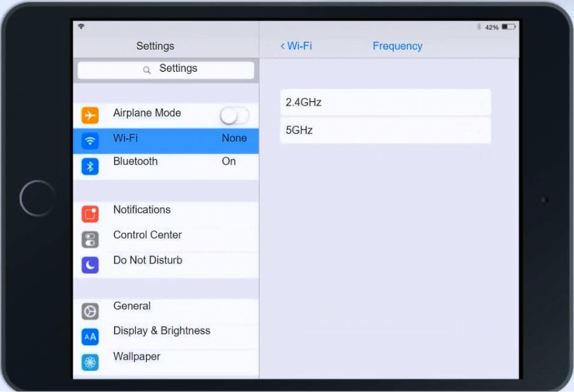Tap the Display & Brightness AA icon
The image size is (574, 392).
[90, 337]
